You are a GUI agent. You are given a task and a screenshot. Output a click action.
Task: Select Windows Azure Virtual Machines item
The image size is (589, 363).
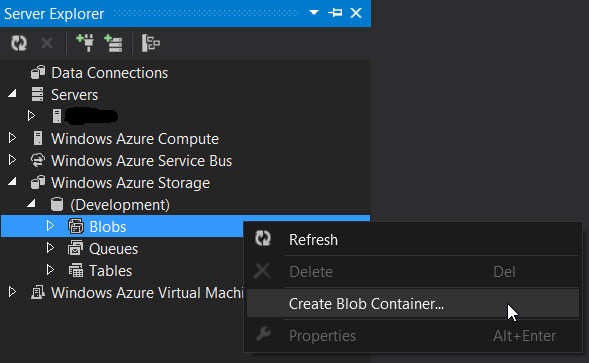click(147, 293)
